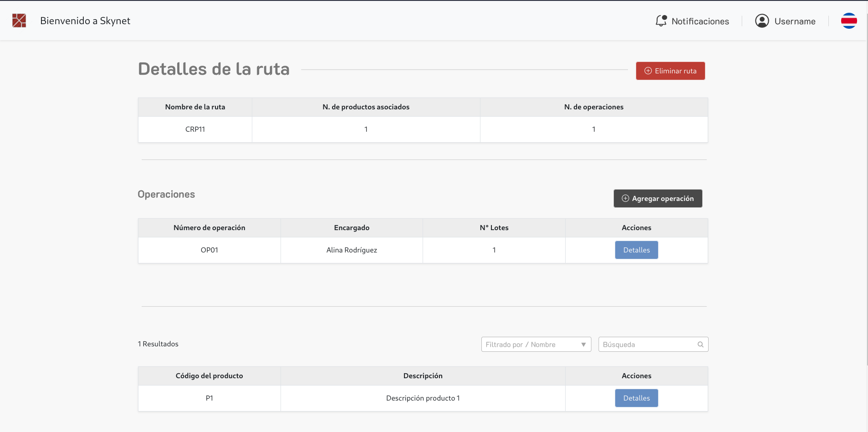Image resolution: width=868 pixels, height=432 pixels.
Task: Click the Código del producto header
Action: pos(209,376)
